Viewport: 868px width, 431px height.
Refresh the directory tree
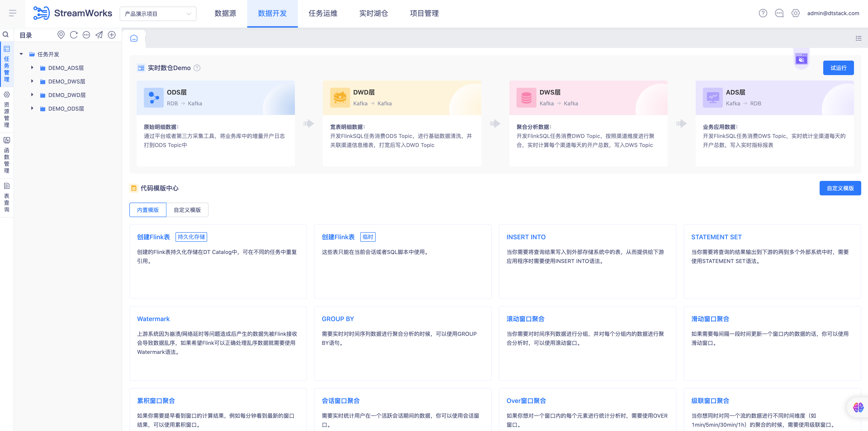(74, 35)
